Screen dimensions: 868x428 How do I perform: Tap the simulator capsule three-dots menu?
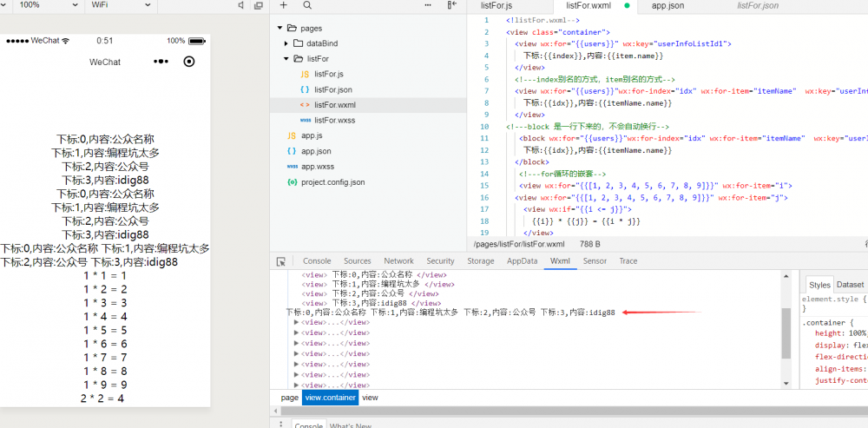[161, 62]
